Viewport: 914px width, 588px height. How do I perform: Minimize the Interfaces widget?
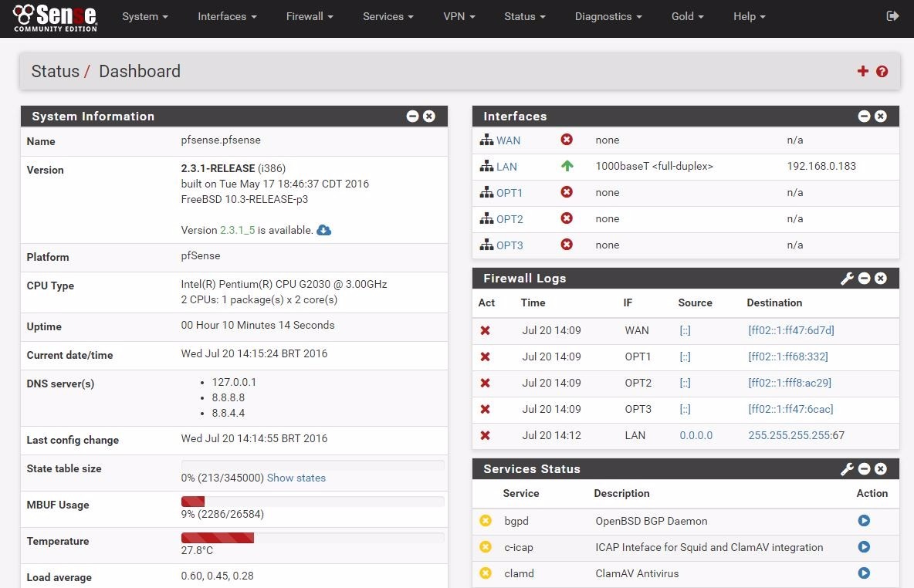tap(865, 116)
